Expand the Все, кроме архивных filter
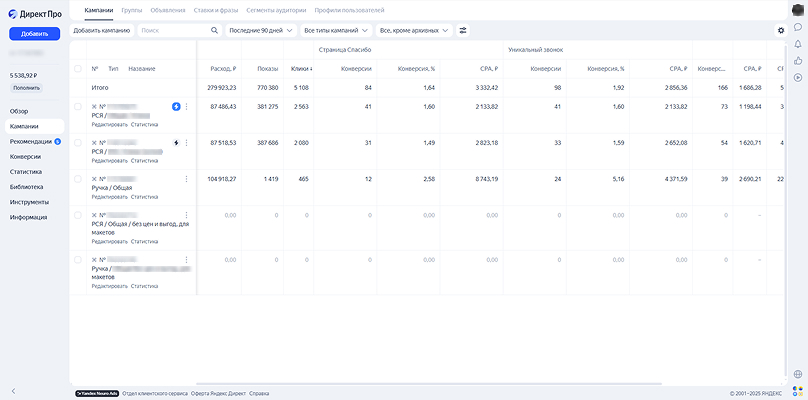Screen dimensions: 808x400 (x=414, y=30)
